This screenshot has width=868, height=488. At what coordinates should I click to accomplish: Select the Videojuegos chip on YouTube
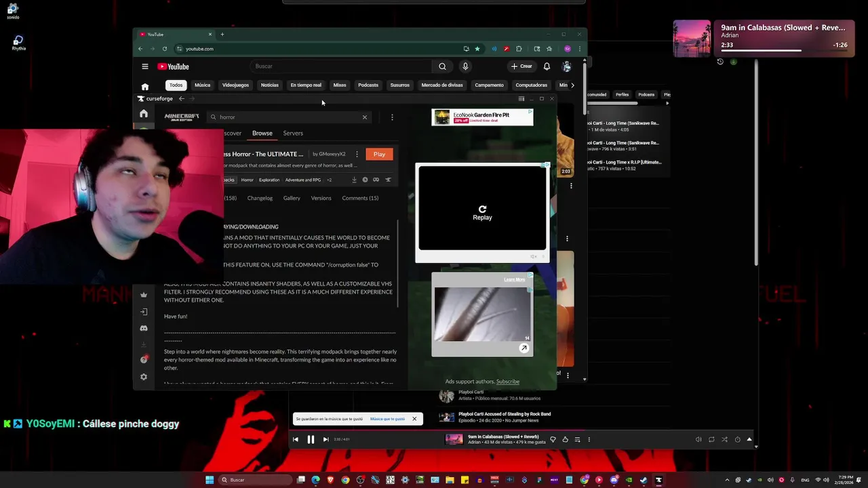pyautogui.click(x=235, y=85)
